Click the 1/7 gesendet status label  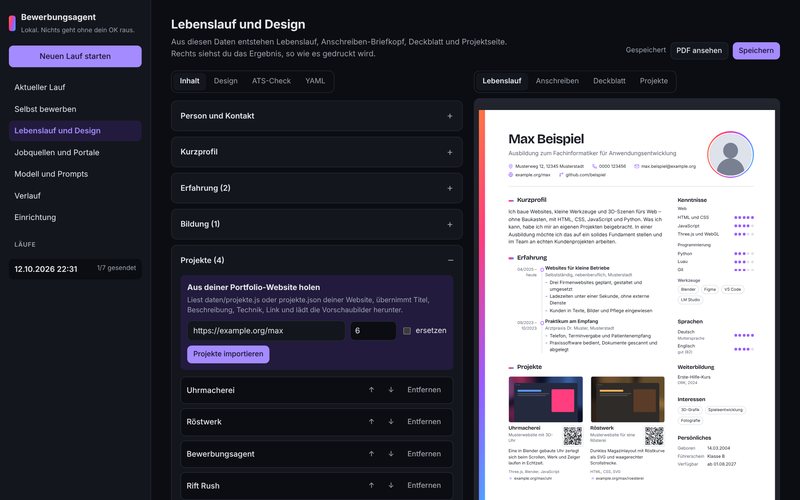point(116,268)
